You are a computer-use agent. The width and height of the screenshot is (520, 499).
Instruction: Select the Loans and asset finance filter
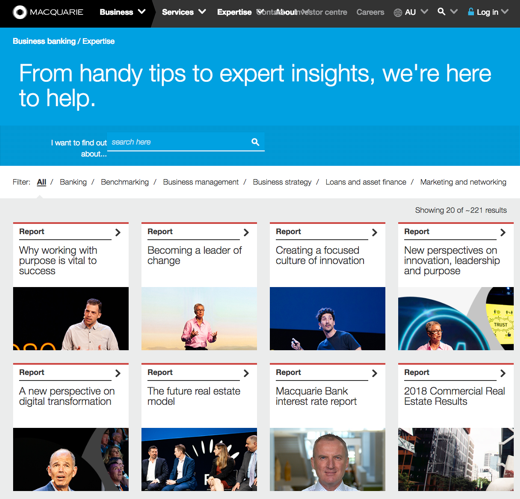(366, 182)
